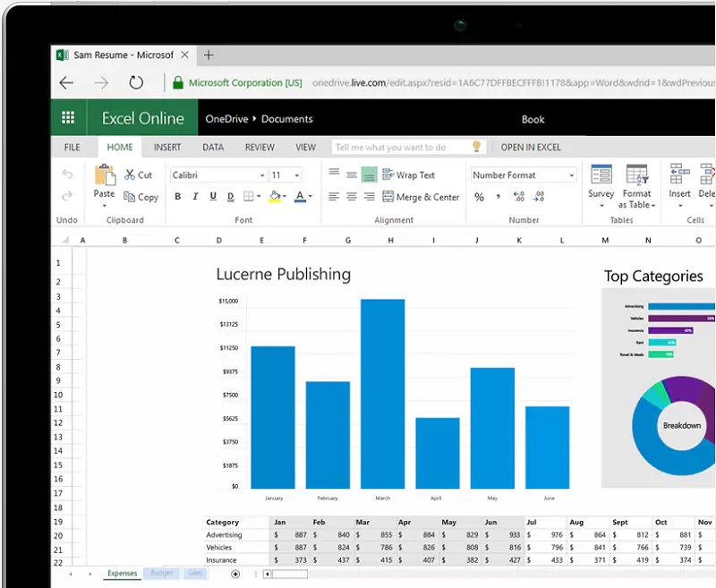Reload the page with refresh icon

coord(136,82)
